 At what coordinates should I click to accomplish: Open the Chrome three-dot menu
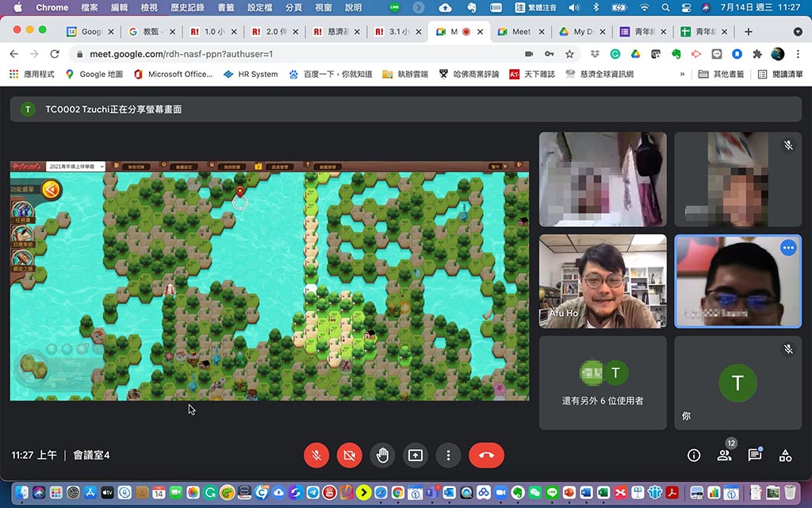coord(798,54)
